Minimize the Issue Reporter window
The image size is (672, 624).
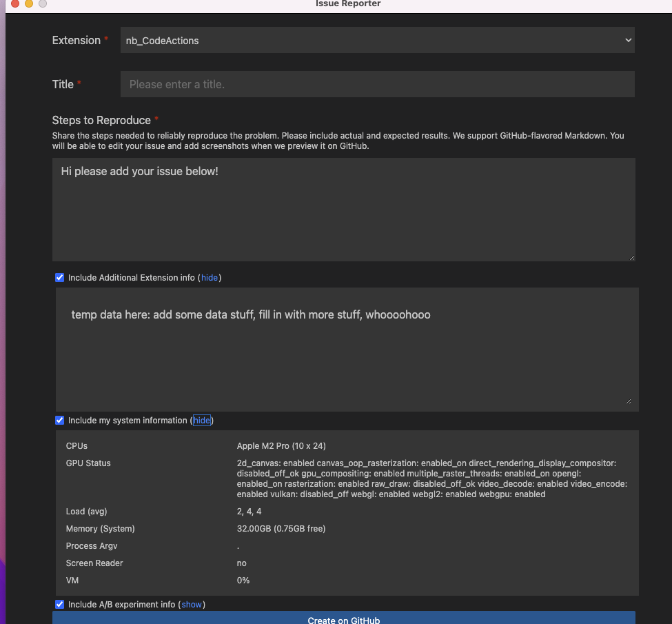tap(29, 3)
